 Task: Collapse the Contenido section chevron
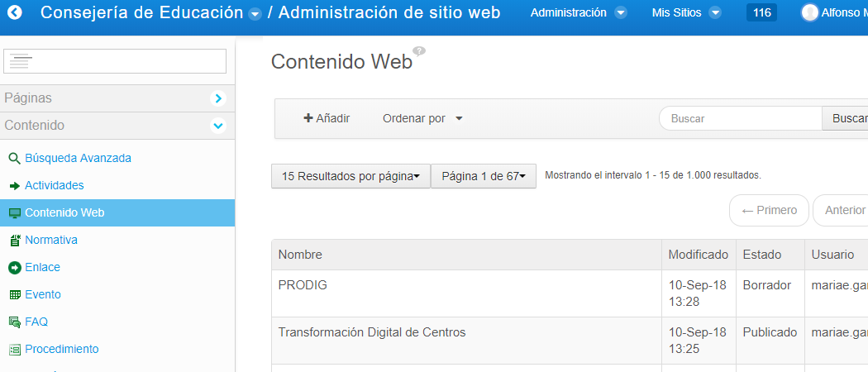tap(219, 126)
